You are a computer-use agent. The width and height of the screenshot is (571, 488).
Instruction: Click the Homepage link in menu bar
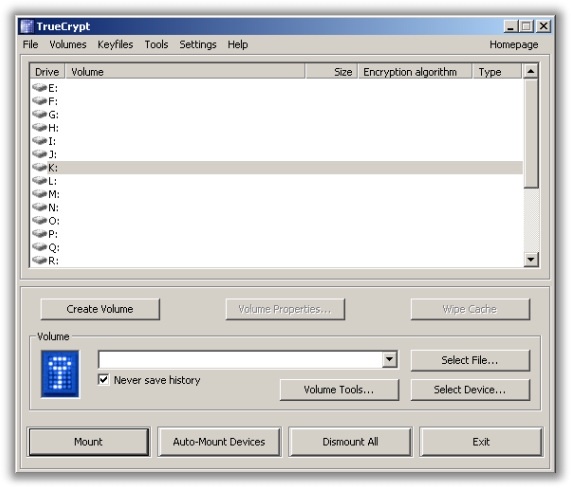pyautogui.click(x=513, y=44)
